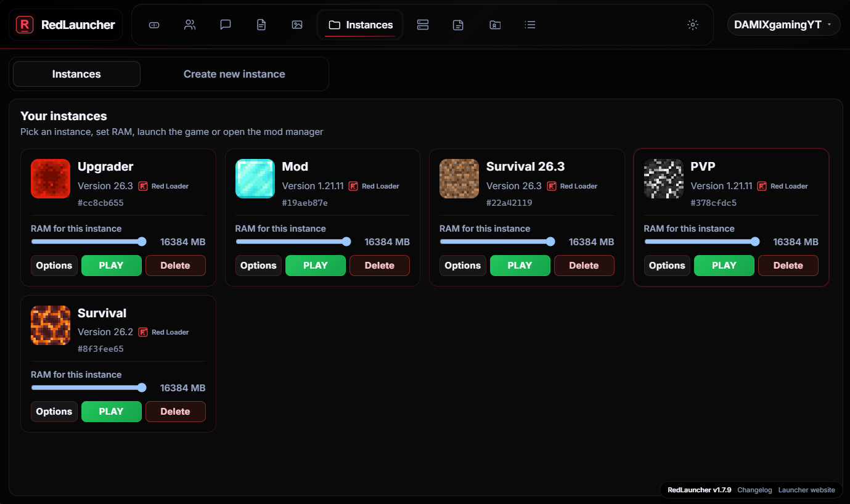Click the RedLauncher logo
Viewport: 850px width, 504px height.
(65, 25)
